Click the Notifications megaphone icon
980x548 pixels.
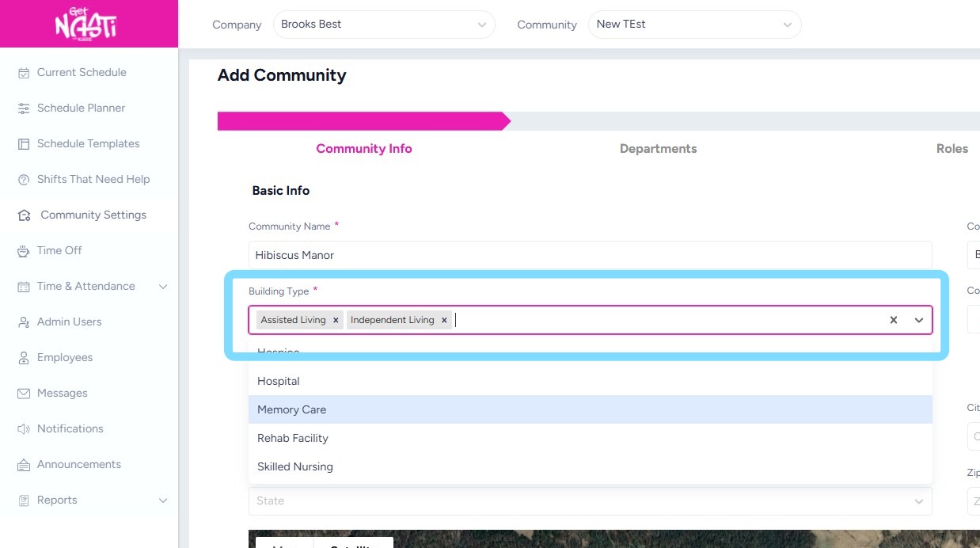tap(24, 429)
